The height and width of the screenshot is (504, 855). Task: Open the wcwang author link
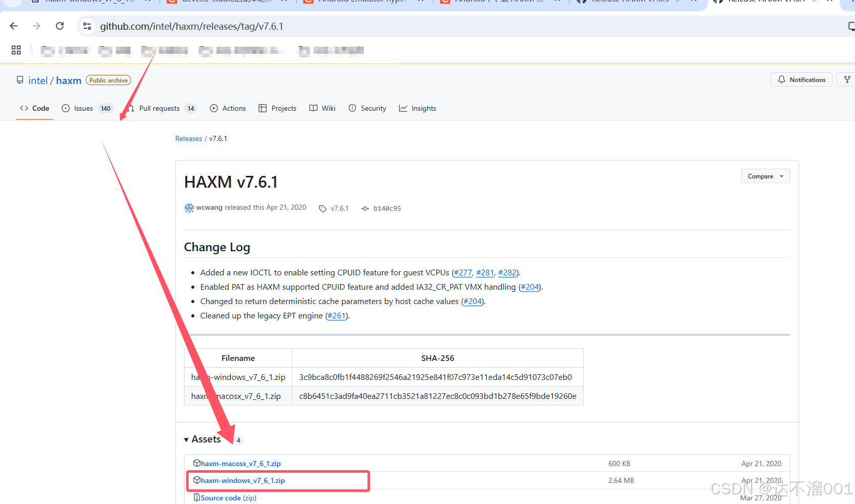209,207
